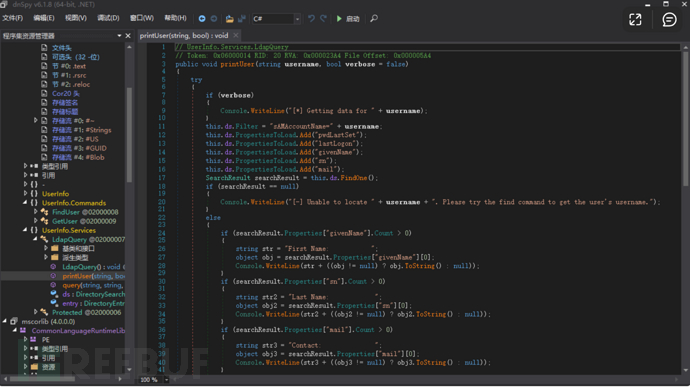Select the entry : DirectoryEntry field
The width and height of the screenshot is (690, 388).
[93, 303]
